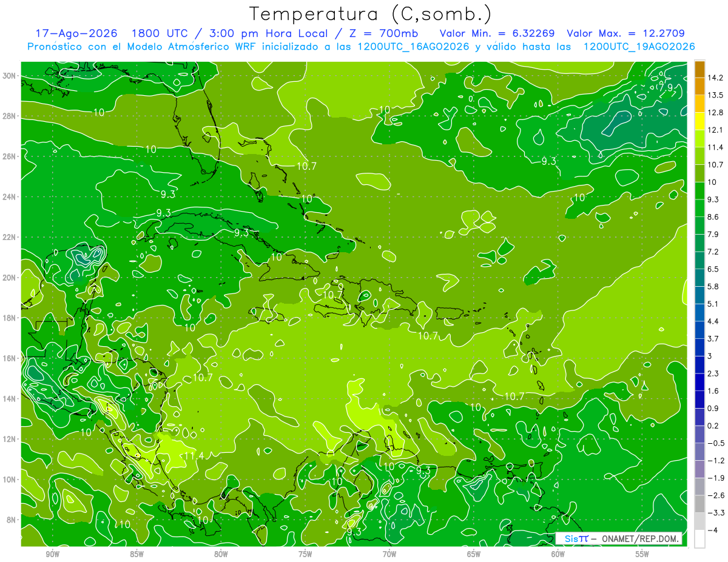Click the '26N' latitude axis label
This screenshot has height=562, width=728.
coord(10,156)
